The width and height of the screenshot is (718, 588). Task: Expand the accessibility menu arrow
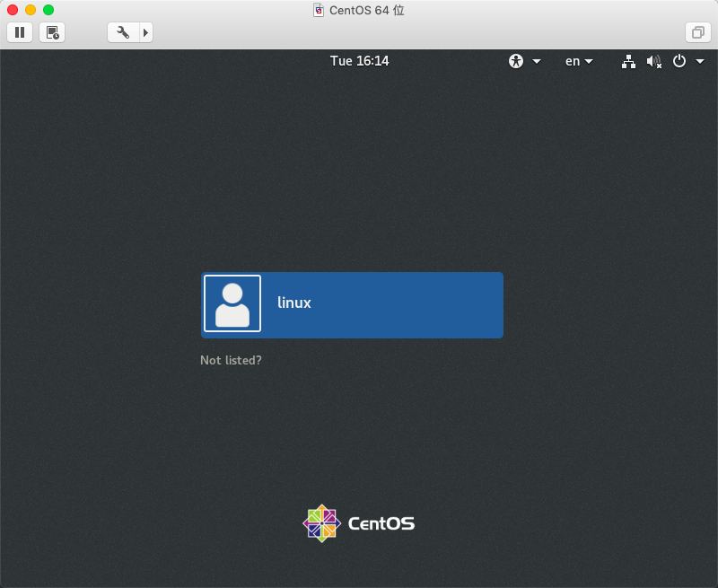coord(537,61)
